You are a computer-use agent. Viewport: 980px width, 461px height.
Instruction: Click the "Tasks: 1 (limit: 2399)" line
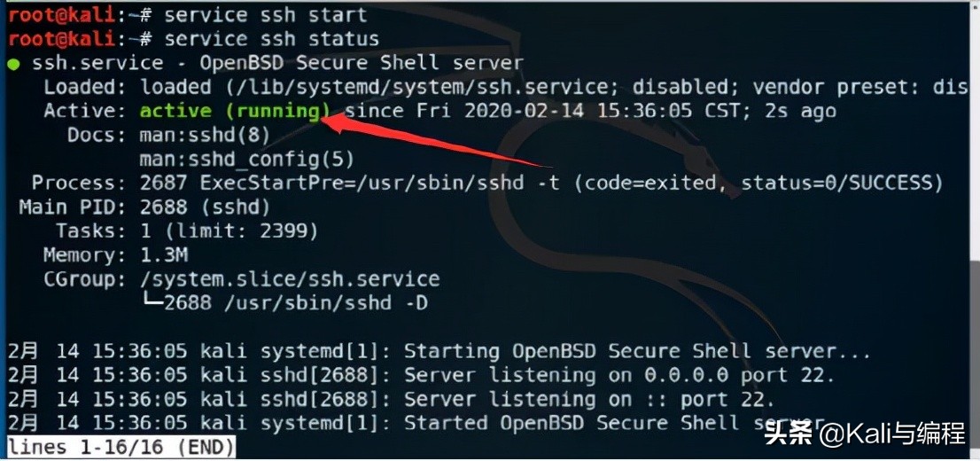188,231
